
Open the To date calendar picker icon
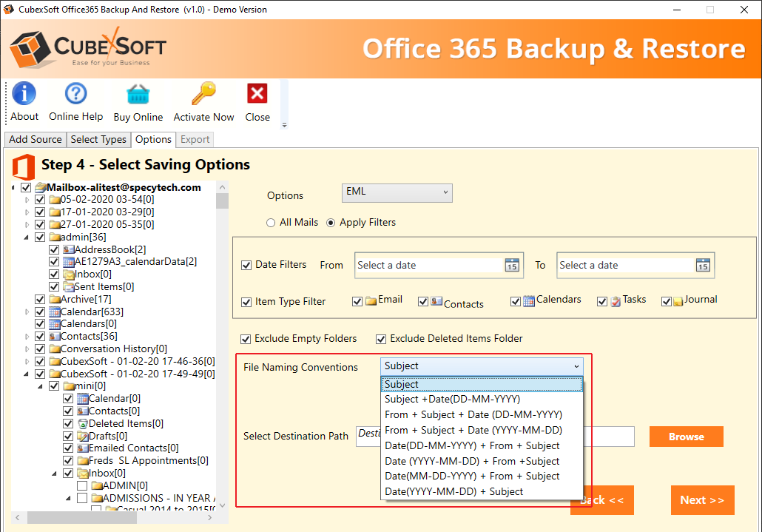703,266
